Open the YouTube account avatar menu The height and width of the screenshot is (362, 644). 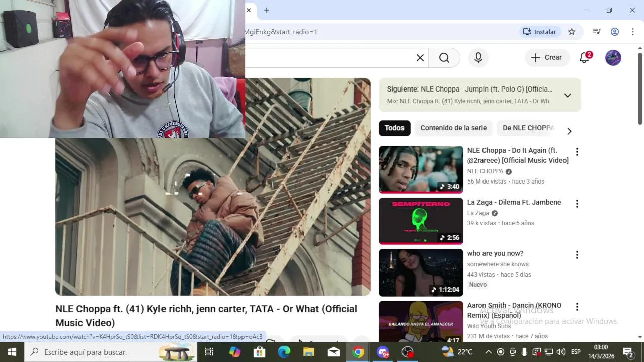(613, 58)
